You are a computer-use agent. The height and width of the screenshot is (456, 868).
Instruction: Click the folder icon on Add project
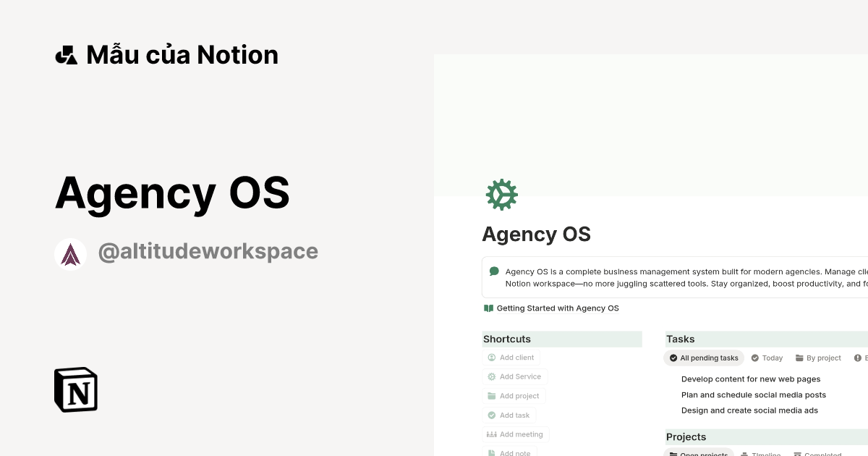point(492,395)
